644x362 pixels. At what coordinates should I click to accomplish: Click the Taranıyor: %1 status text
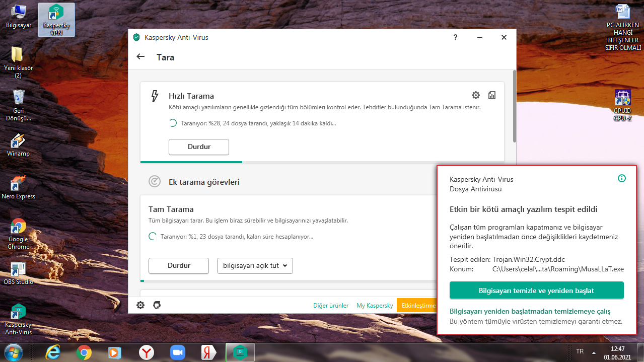[x=237, y=236]
